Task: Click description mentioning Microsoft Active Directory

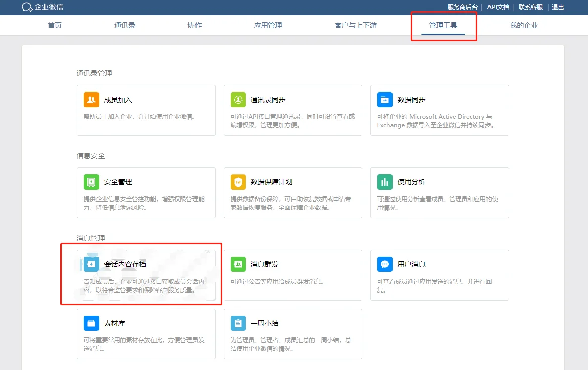Action: [436, 121]
